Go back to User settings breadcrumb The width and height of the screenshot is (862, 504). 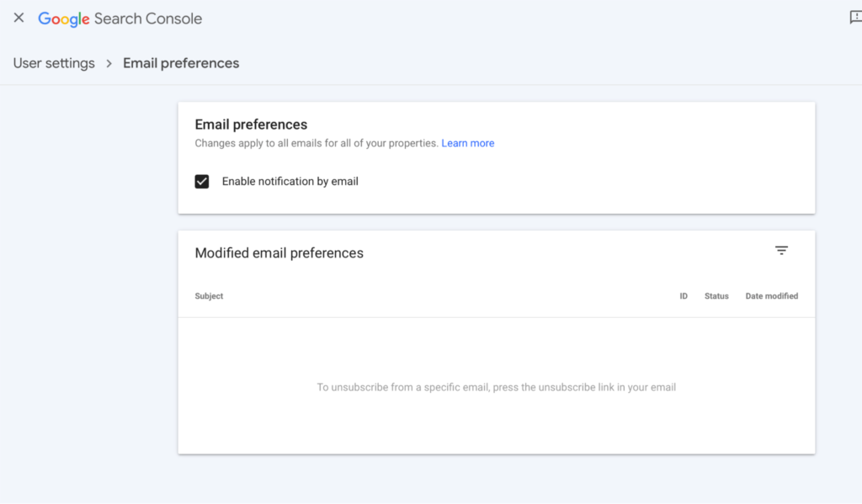tap(54, 63)
